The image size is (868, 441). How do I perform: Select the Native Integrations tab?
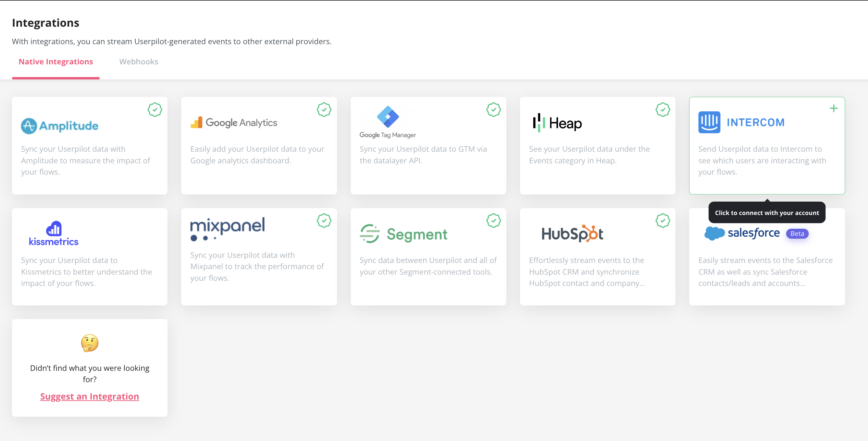pyautogui.click(x=56, y=62)
